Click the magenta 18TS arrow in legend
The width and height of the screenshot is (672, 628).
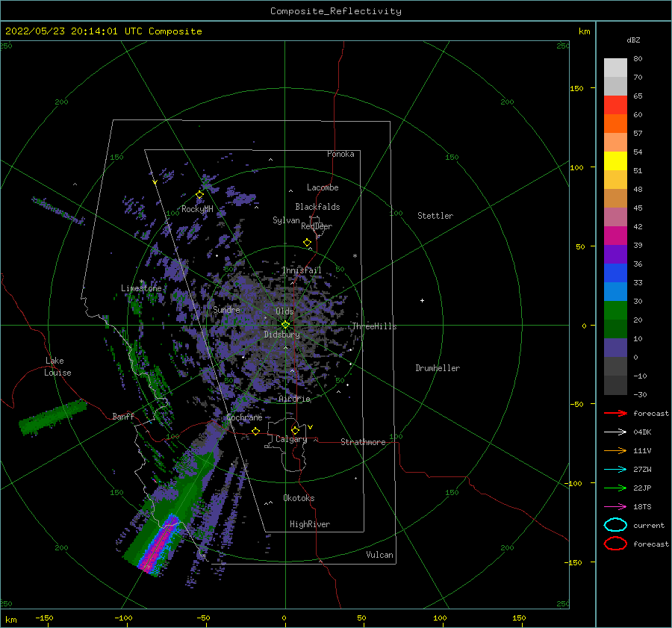coord(615,507)
